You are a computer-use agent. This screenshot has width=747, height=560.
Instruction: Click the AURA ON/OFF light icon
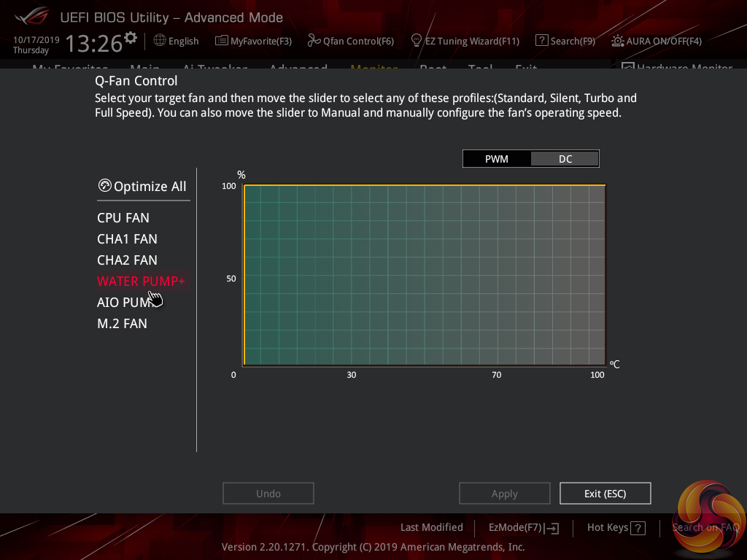[x=617, y=41]
